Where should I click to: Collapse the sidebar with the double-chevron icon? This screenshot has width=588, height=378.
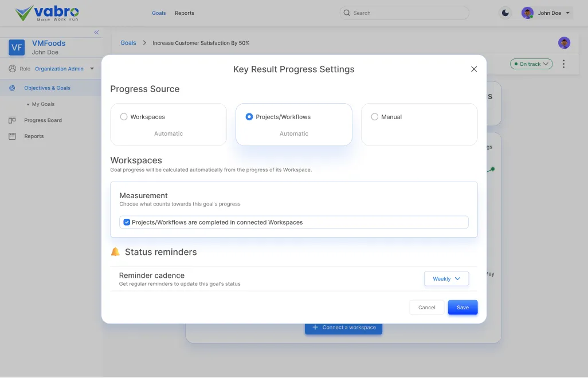96,32
